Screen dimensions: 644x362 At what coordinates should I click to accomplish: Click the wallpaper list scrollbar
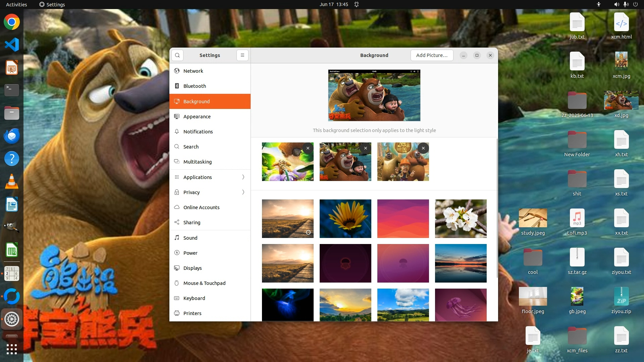point(497,208)
